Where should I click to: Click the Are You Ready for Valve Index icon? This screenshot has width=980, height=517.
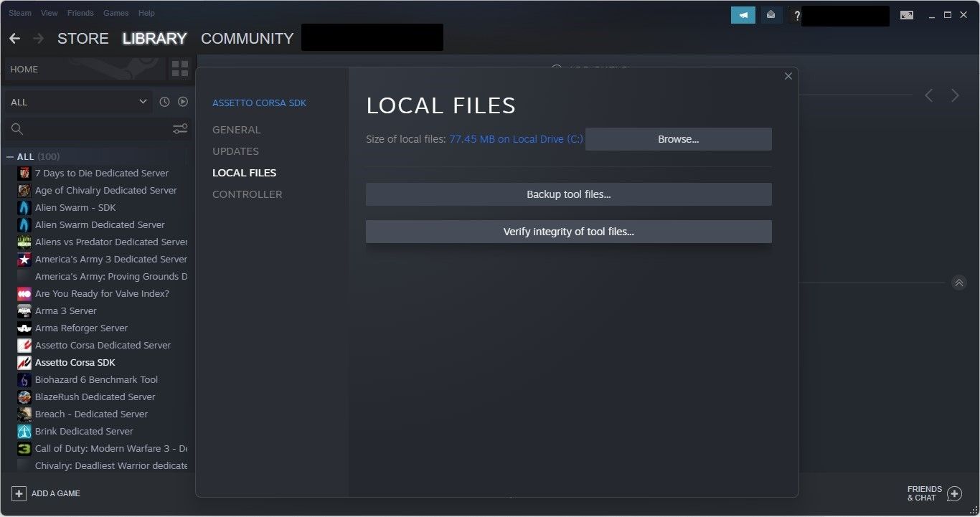pos(24,293)
